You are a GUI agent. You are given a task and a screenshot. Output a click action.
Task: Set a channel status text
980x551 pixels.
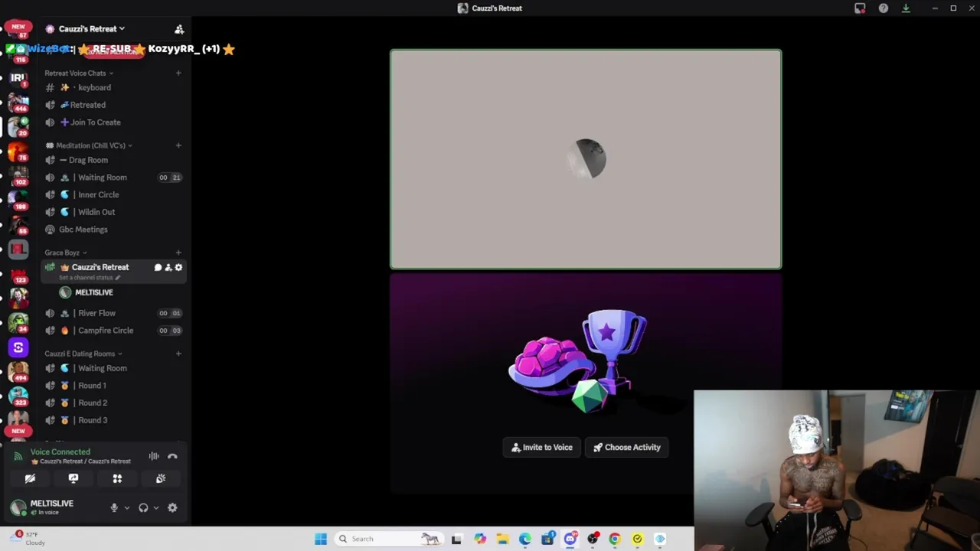coord(90,277)
